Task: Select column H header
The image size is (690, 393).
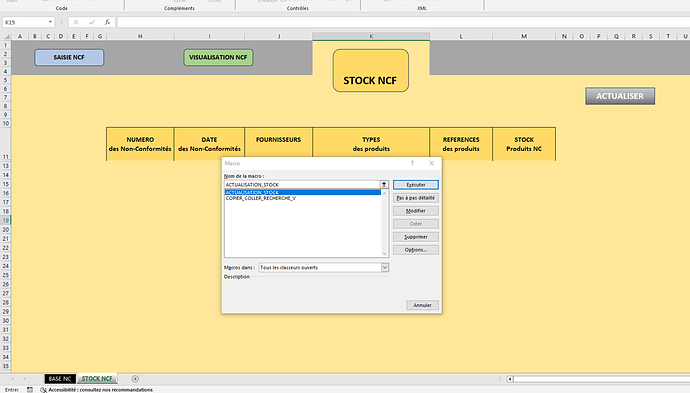Action: (140, 36)
